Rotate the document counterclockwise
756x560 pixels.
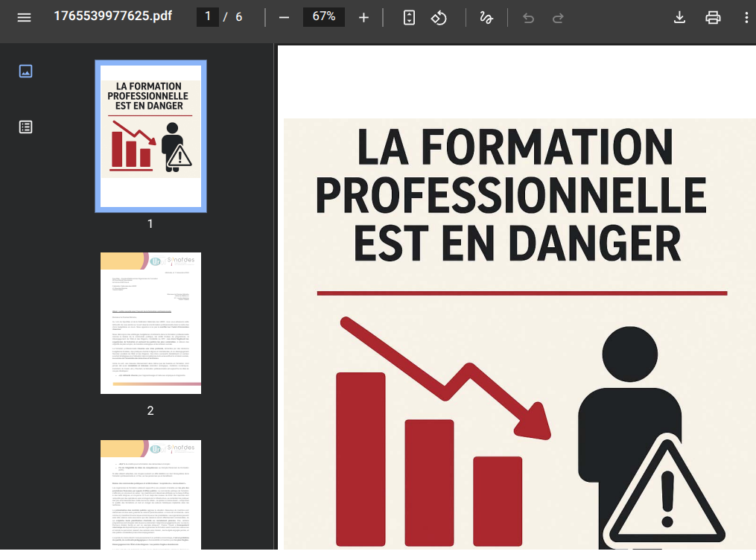(439, 17)
